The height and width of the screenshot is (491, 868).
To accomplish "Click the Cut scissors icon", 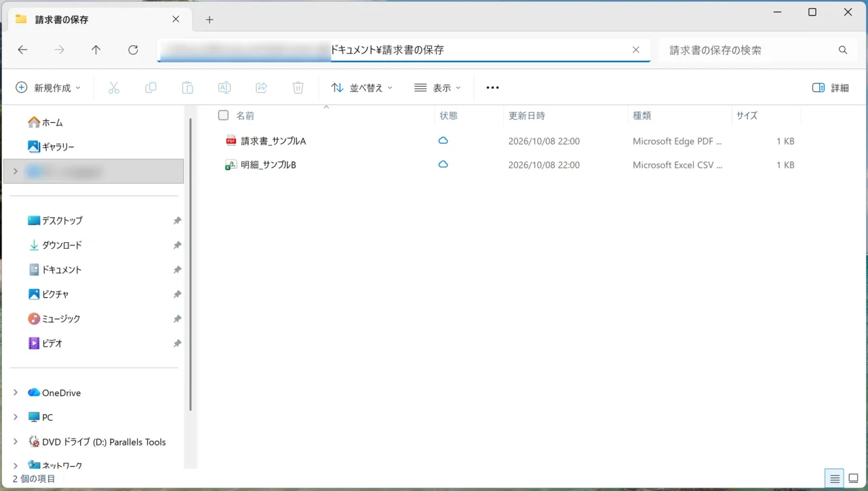I will [114, 87].
